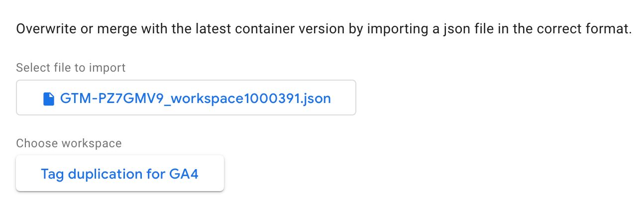Image resolution: width=644 pixels, height=206 pixels.
Task: Click the Choose workspace label
Action: click(x=69, y=143)
